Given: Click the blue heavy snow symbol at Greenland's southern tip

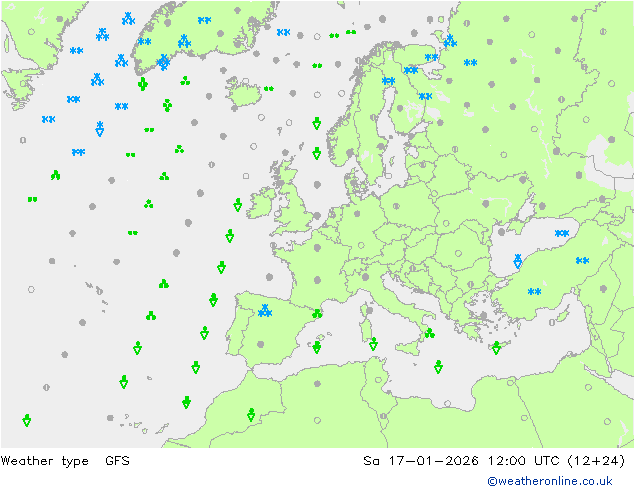Looking at the screenshot, I should pos(163,62).
